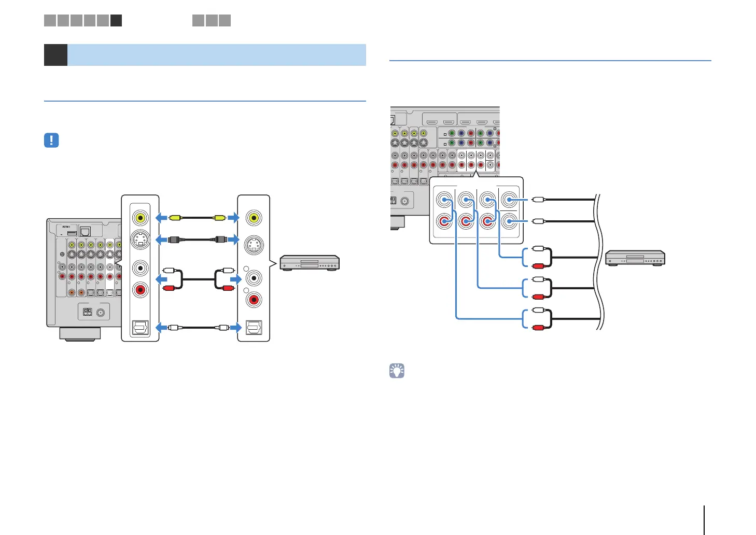Image resolution: width=756 pixels, height=535 pixels.
Task: Click the fourth white jack in the multichannel callout top row
Action: click(509, 200)
